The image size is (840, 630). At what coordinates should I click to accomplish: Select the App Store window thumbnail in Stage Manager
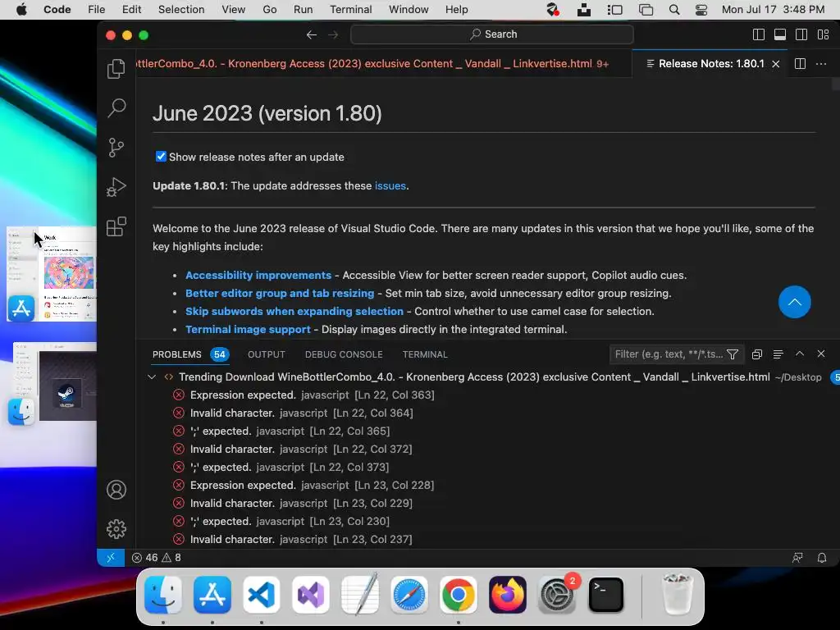pyautogui.click(x=52, y=274)
